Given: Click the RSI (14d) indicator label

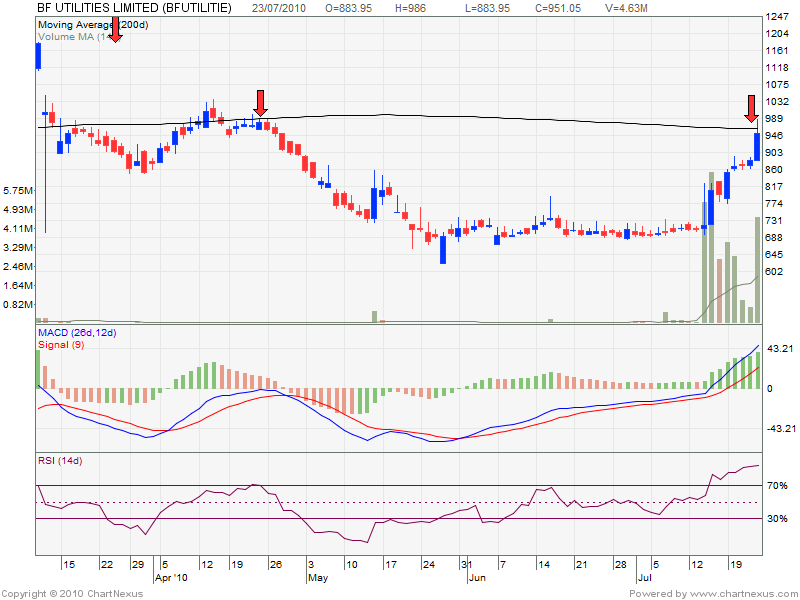Looking at the screenshot, I should click(60, 461).
